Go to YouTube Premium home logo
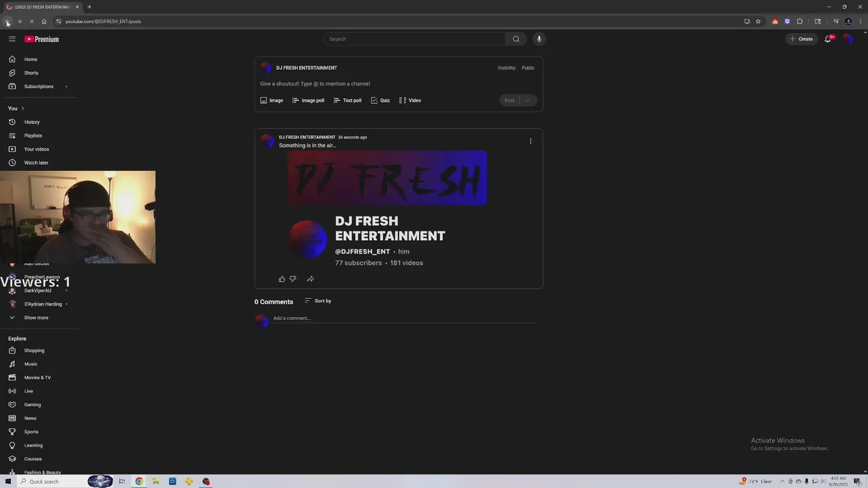This screenshot has width=868, height=488. [42, 39]
